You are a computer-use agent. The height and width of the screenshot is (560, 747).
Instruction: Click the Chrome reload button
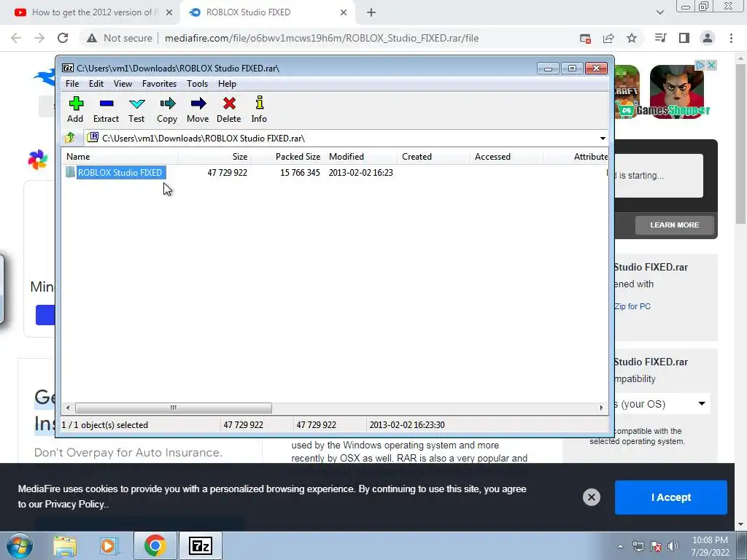point(63,38)
